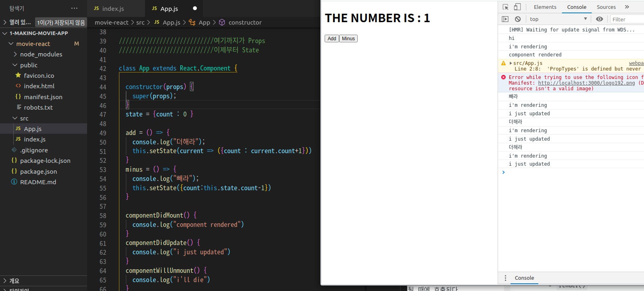Click the unsaved dot on the App.js tab
This screenshot has width=644, height=291.
click(195, 8)
